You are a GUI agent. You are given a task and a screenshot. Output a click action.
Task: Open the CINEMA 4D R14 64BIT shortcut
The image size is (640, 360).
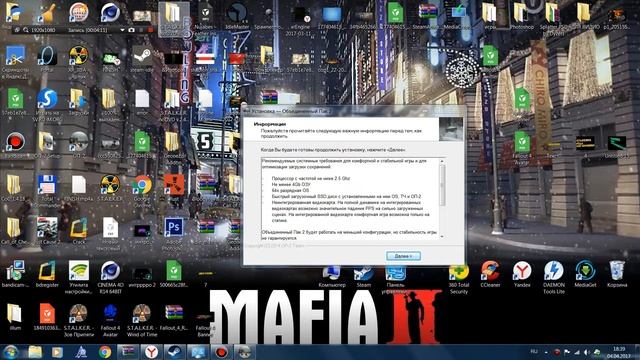click(110, 276)
